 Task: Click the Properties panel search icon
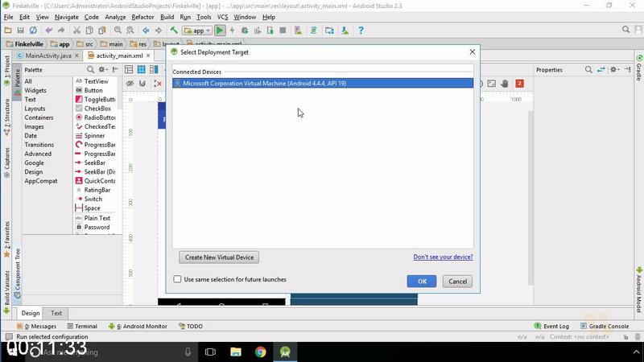click(x=588, y=70)
